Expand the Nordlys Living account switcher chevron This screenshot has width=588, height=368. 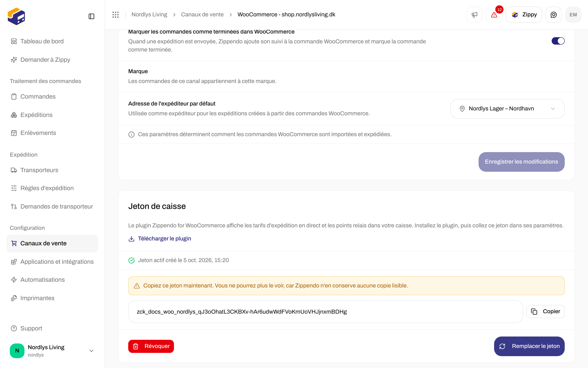pos(91,350)
